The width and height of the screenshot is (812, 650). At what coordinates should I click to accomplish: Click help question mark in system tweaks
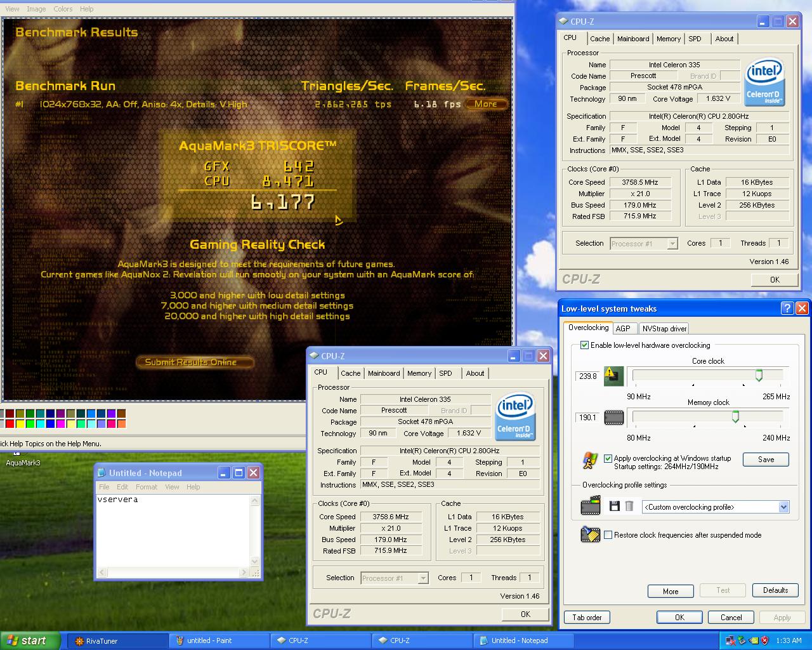787,308
